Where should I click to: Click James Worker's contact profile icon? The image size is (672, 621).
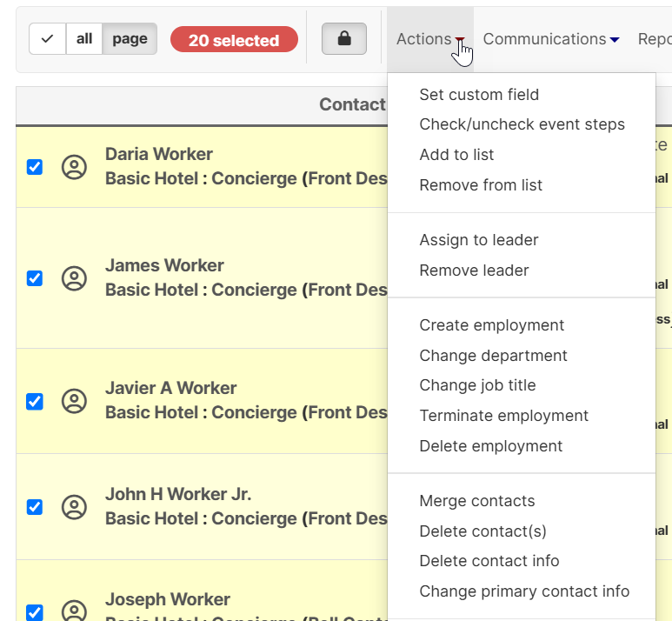[74, 278]
